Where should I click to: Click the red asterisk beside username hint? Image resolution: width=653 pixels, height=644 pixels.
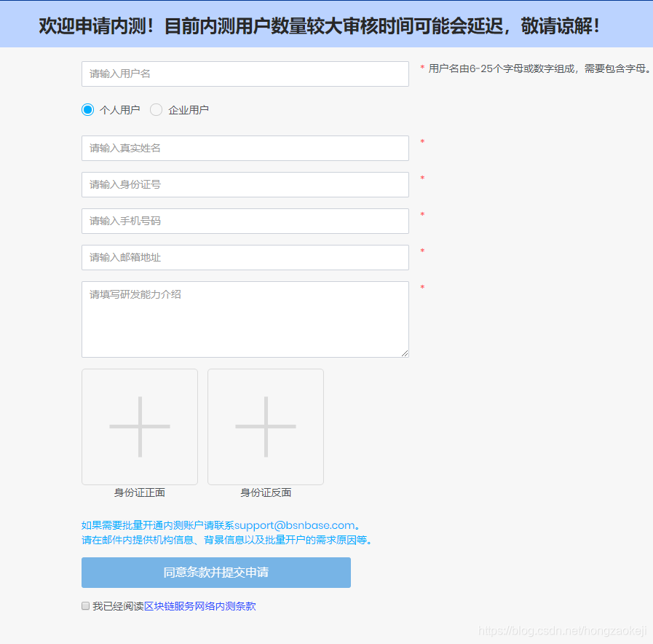(421, 68)
